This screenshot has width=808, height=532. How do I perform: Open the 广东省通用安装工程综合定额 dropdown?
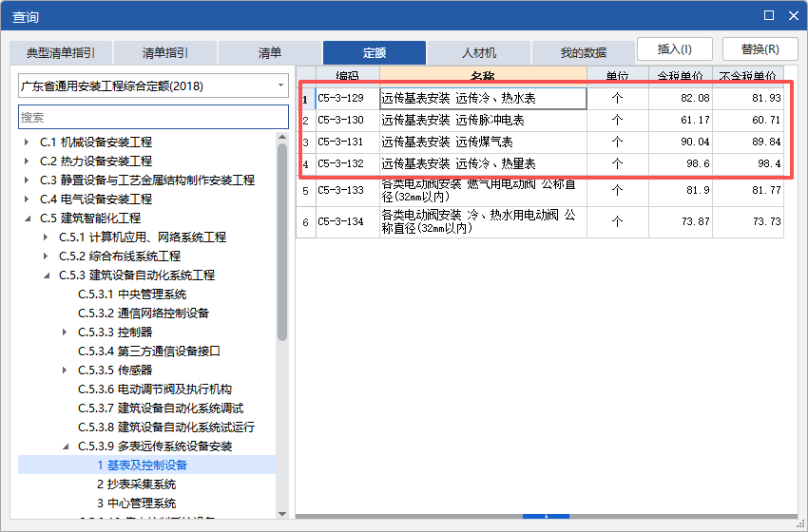click(153, 85)
